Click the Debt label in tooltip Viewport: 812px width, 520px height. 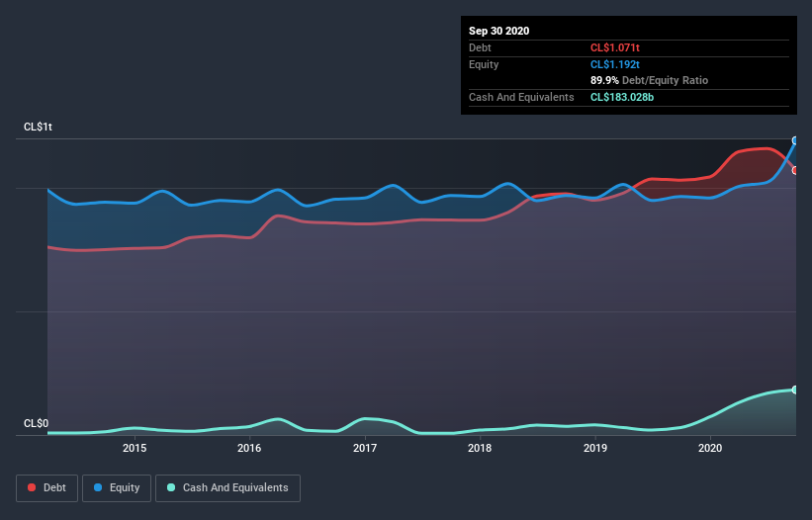[x=480, y=47]
